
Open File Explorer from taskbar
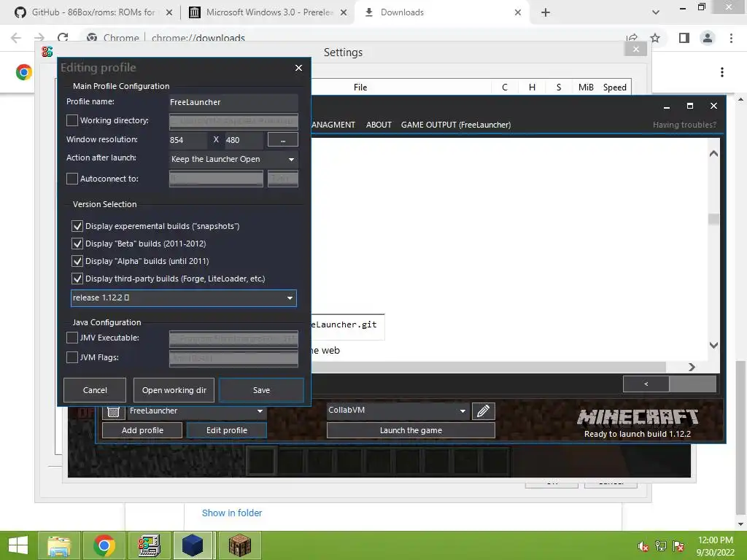[x=58, y=545]
